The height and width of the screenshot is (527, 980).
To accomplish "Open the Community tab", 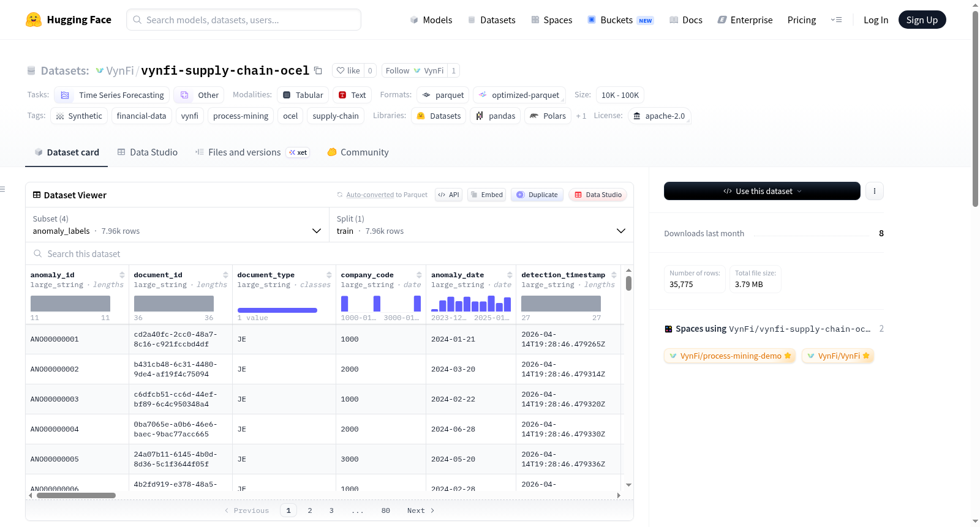I will pos(358,152).
